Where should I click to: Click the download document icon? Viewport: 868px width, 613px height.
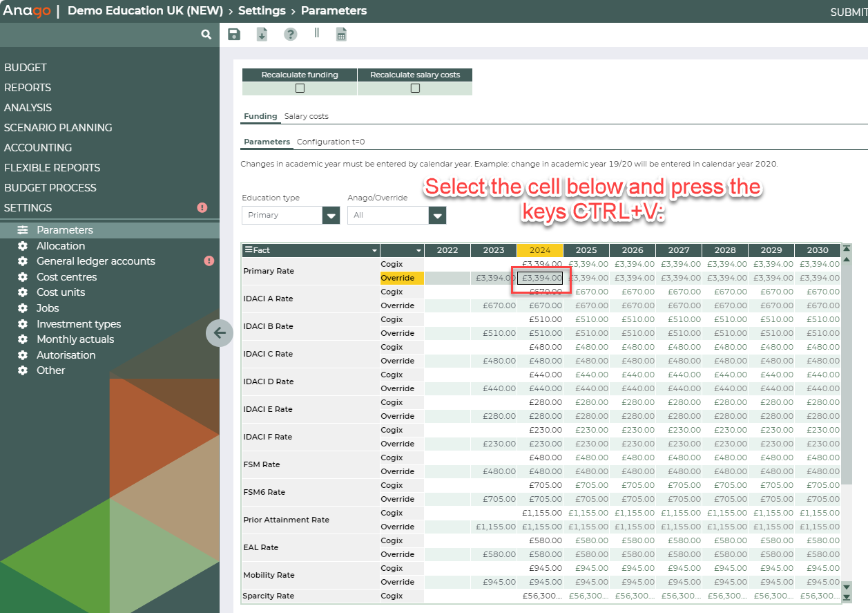pyautogui.click(x=262, y=35)
